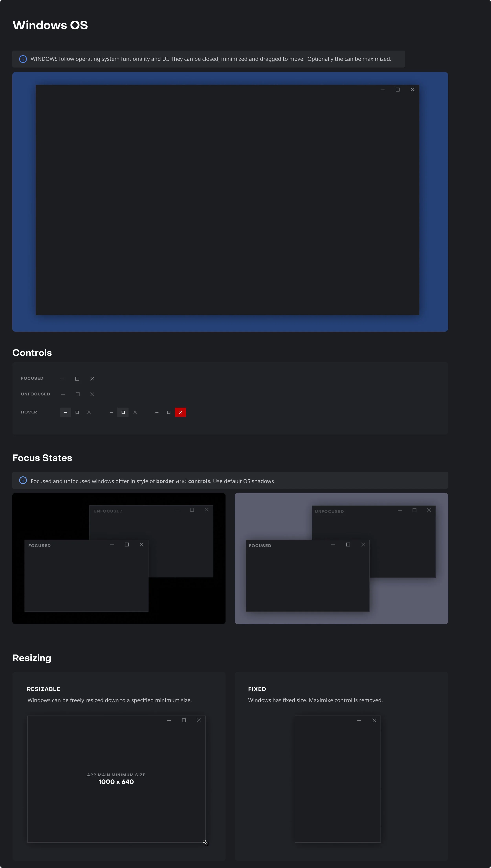This screenshot has width=491, height=868.
Task: Maximize the large window on the blue desktop
Action: point(398,89)
